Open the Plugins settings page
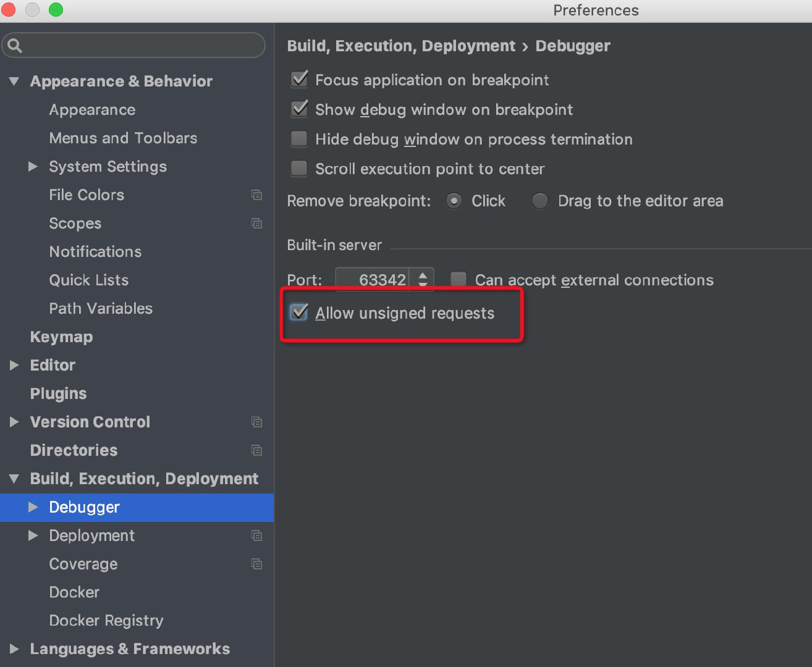 (58, 394)
